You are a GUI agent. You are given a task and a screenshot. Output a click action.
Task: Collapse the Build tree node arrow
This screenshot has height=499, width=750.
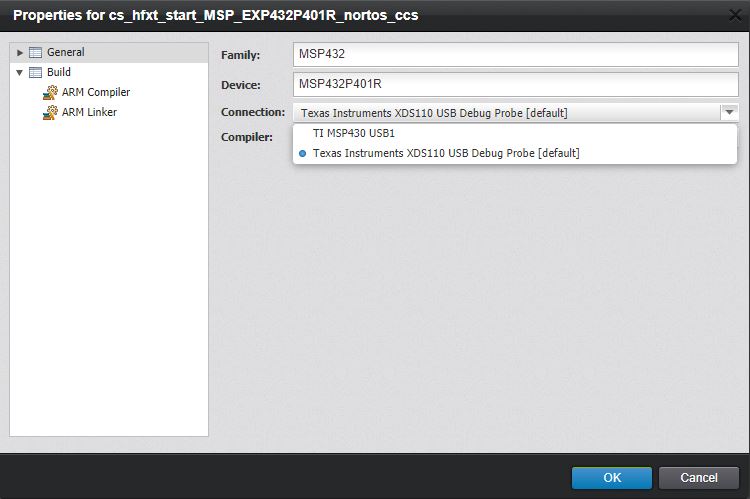pyautogui.click(x=20, y=73)
